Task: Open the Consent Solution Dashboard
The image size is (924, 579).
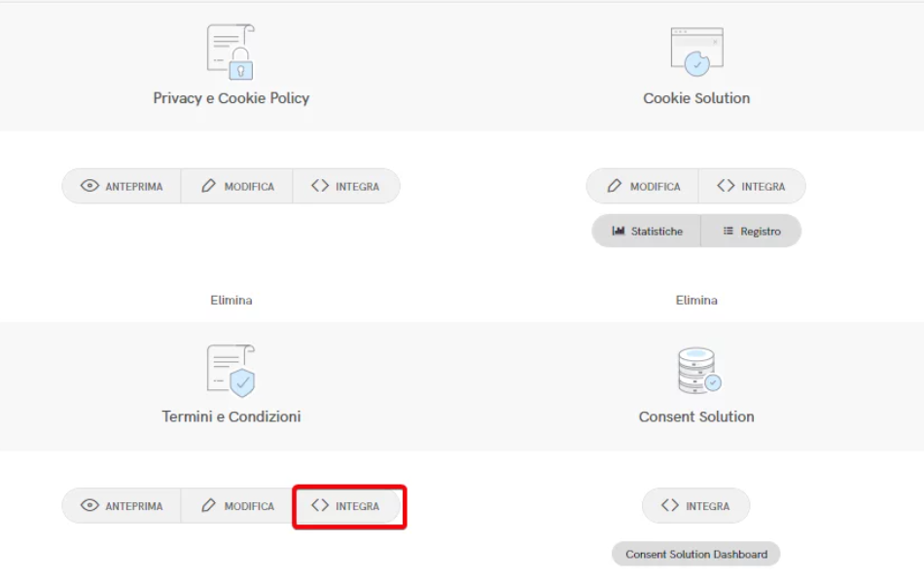Action: [696, 555]
